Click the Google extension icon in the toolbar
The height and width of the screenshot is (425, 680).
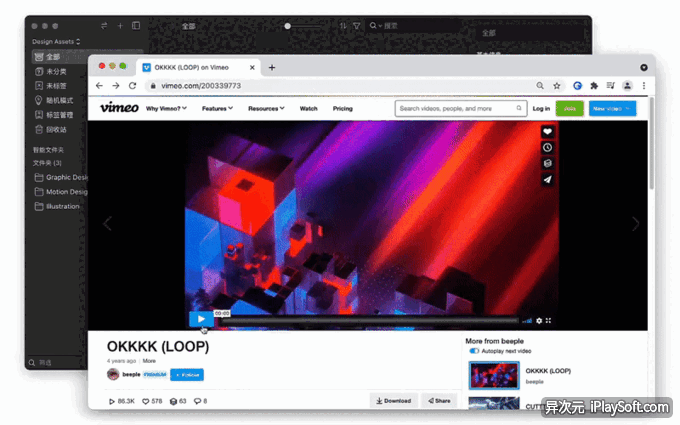(577, 86)
